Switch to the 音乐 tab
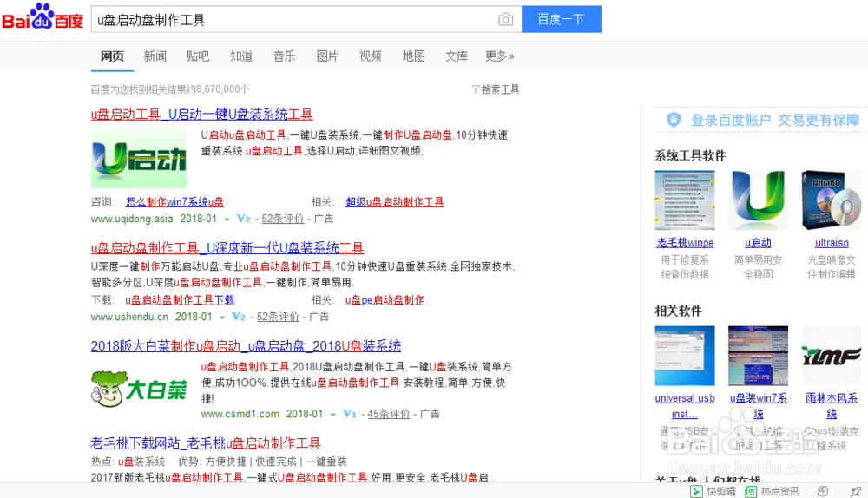The height and width of the screenshot is (498, 868). [x=284, y=56]
